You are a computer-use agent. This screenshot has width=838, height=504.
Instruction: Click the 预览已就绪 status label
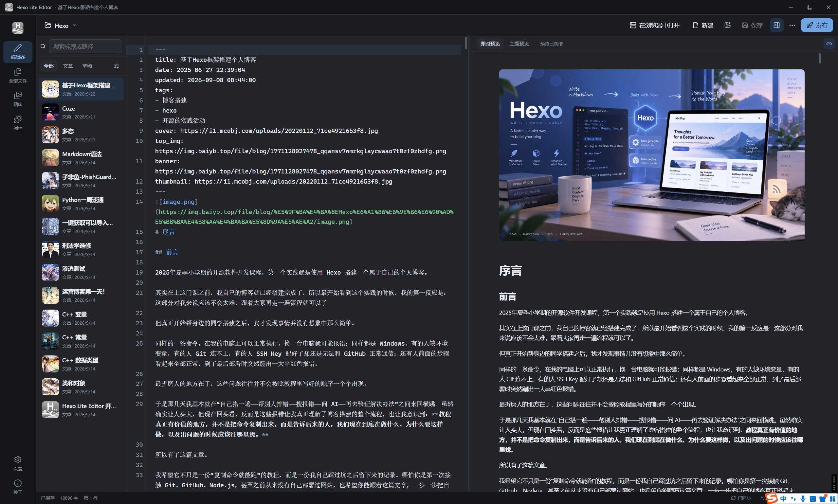[x=551, y=44]
